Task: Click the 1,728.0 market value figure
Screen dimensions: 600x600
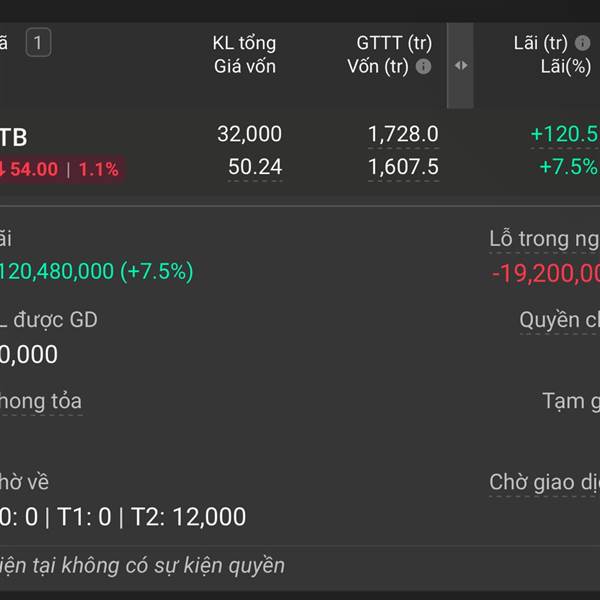Action: [x=403, y=134]
